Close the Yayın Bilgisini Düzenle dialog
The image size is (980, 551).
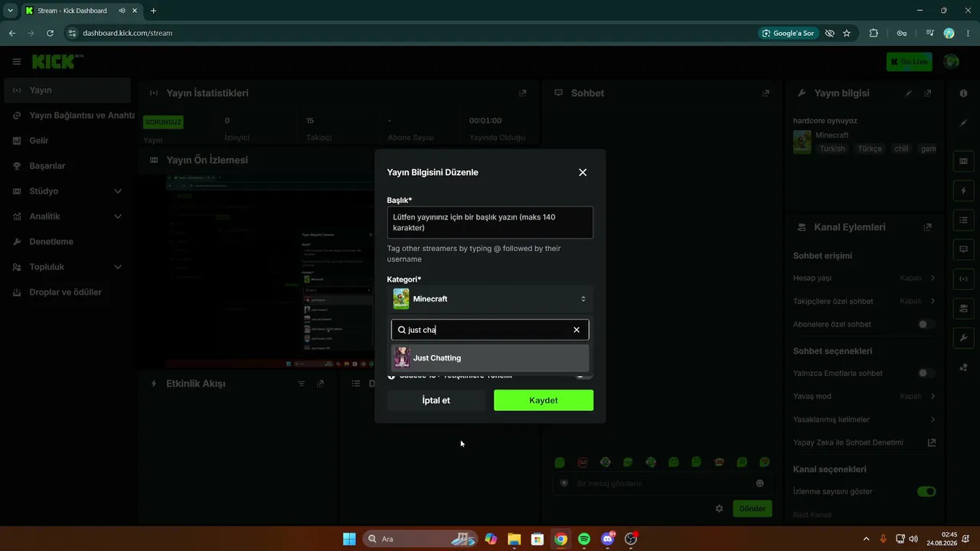pyautogui.click(x=583, y=172)
